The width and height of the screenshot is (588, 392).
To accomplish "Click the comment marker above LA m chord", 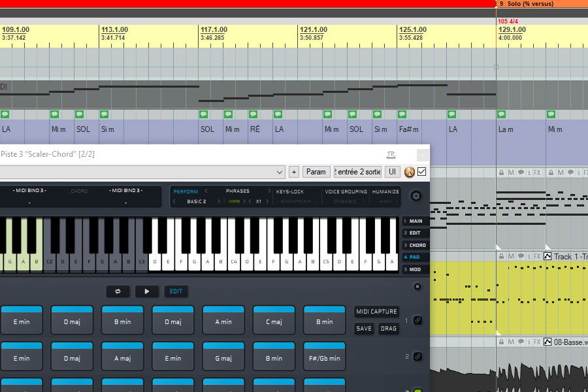I will click(x=502, y=114).
